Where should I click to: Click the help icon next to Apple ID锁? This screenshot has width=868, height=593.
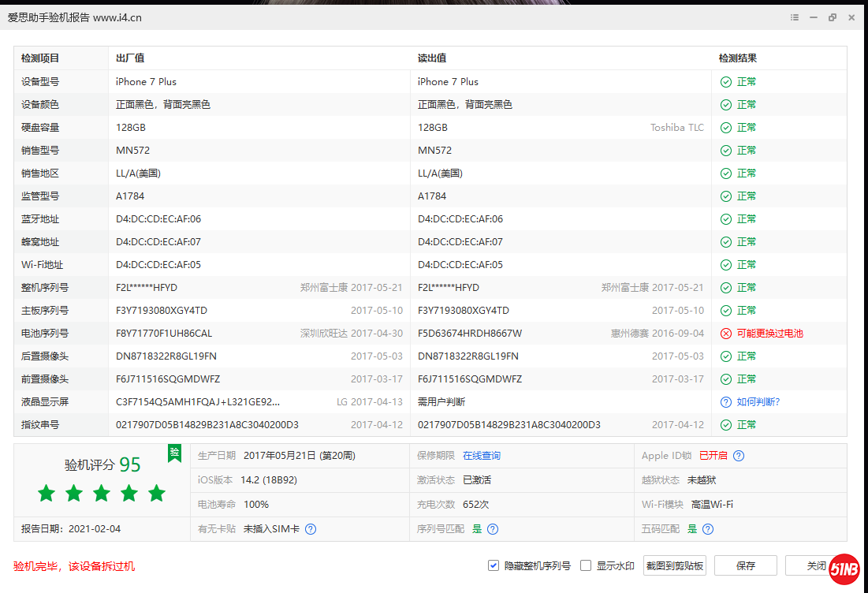[739, 456]
